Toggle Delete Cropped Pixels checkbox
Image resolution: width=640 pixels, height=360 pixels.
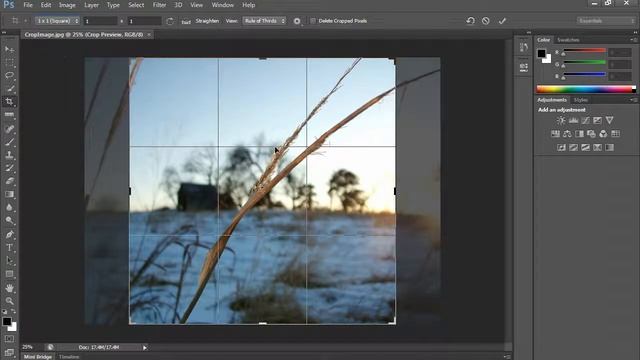[x=313, y=21]
